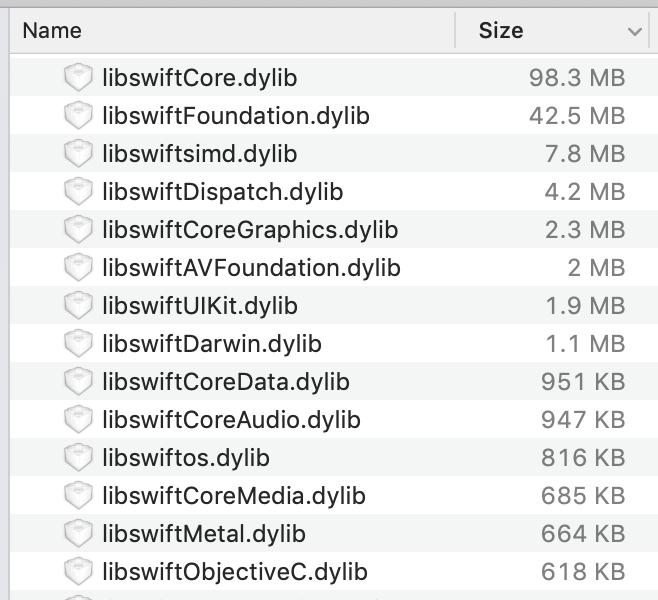Image resolution: width=658 pixels, height=600 pixels.
Task: Click the libswiftCoreGraphics.dylib file icon
Action: [x=78, y=230]
